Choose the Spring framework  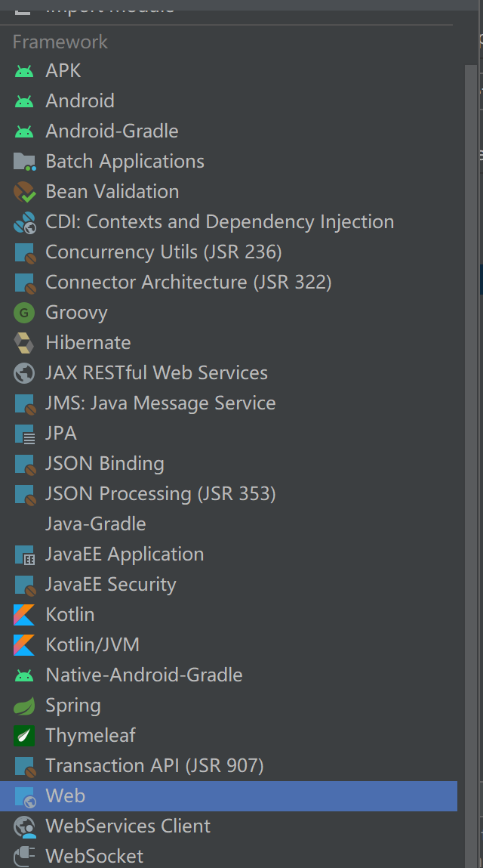(229, 706)
